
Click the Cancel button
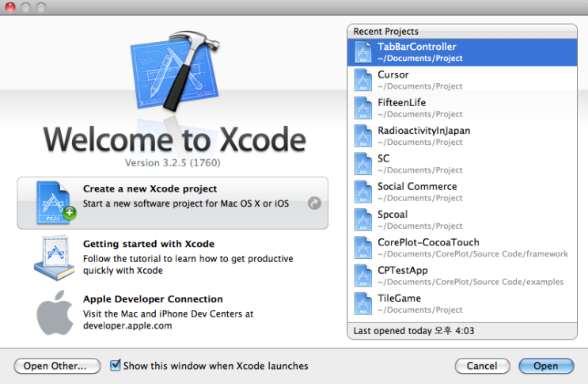point(482,366)
